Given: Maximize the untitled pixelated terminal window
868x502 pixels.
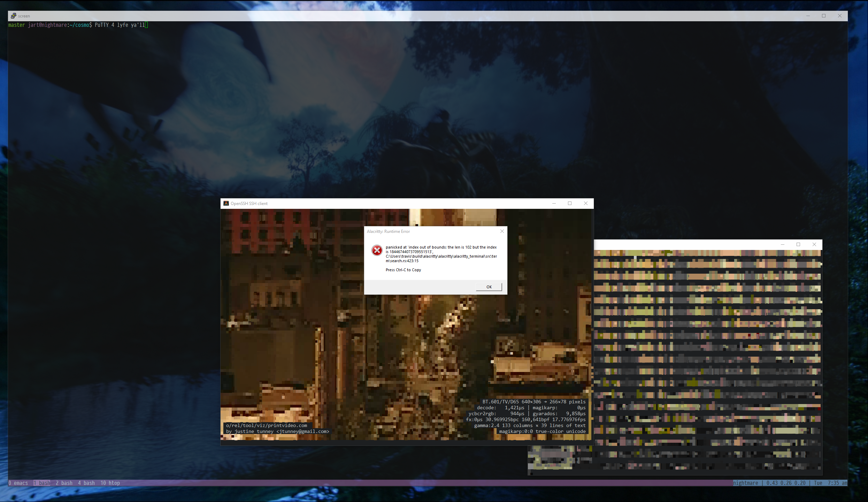Looking at the screenshot, I should coord(798,244).
